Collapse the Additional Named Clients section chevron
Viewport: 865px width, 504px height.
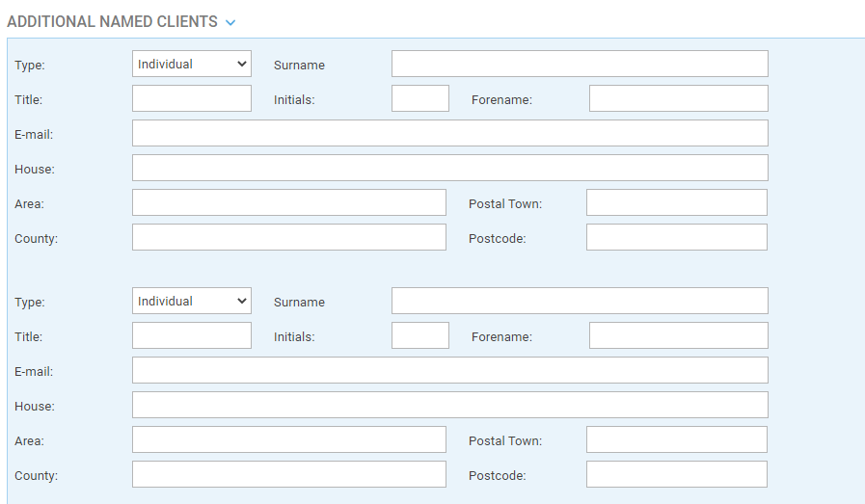(230, 22)
